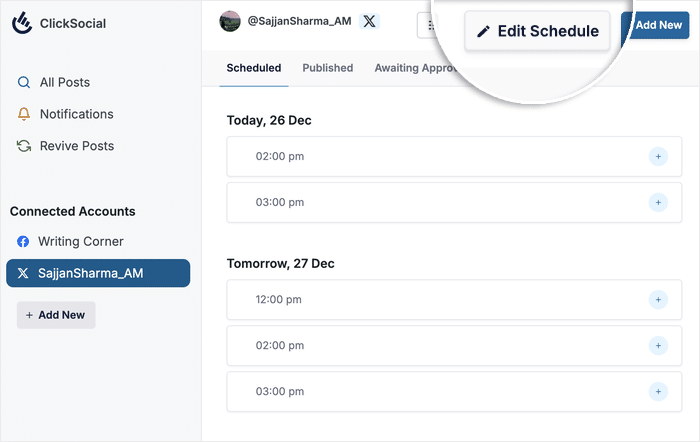
Task: Click the blue Add New post button
Action: click(656, 25)
